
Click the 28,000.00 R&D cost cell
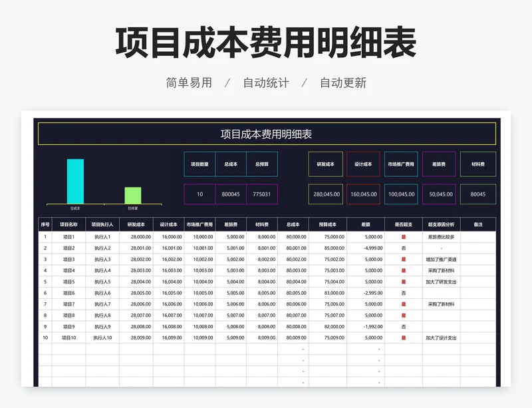pyautogui.click(x=136, y=237)
